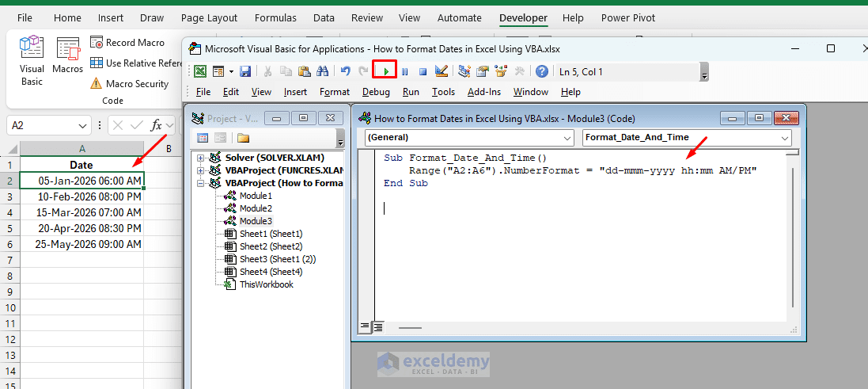This screenshot has width=868, height=389.
Task: Save the workbook via VBA floppy icon
Action: tap(245, 71)
